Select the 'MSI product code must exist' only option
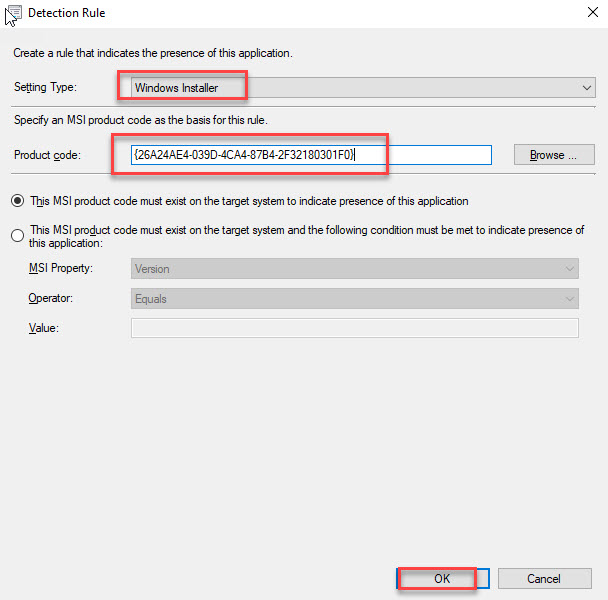 point(18,201)
